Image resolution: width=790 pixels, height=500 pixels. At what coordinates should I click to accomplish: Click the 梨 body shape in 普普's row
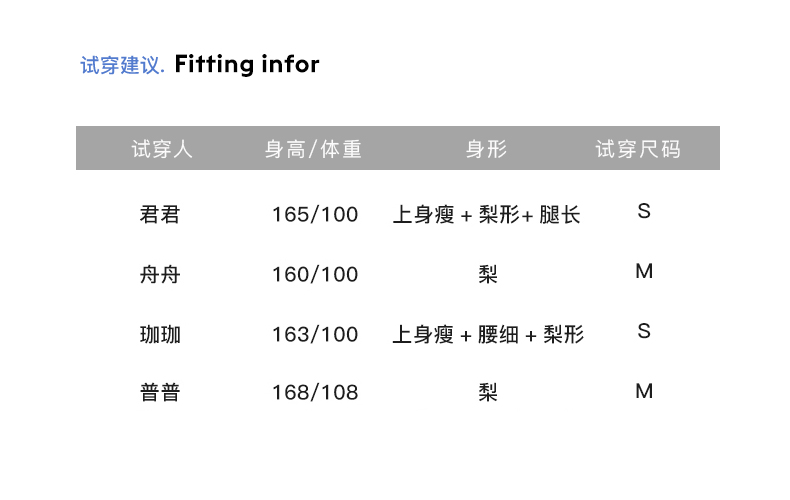coord(488,393)
